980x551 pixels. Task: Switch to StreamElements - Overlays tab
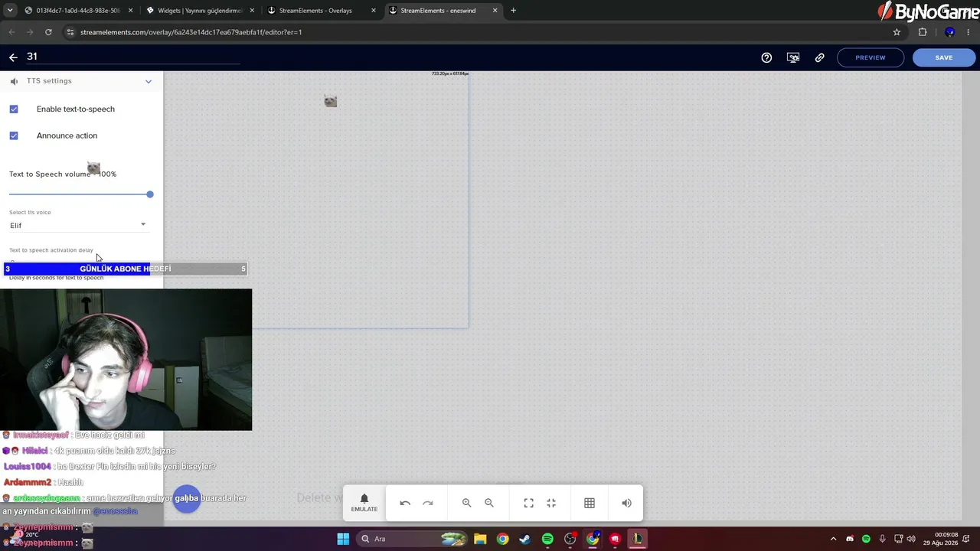click(x=321, y=11)
